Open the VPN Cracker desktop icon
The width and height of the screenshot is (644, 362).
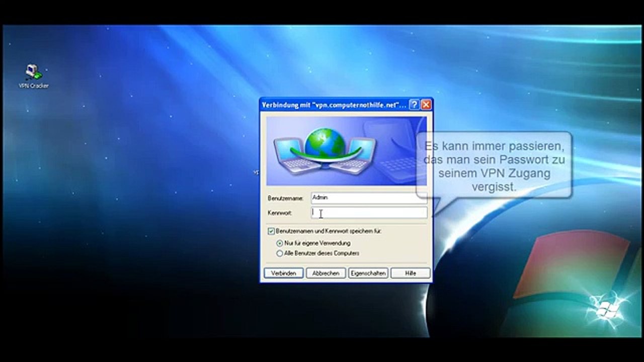34,75
